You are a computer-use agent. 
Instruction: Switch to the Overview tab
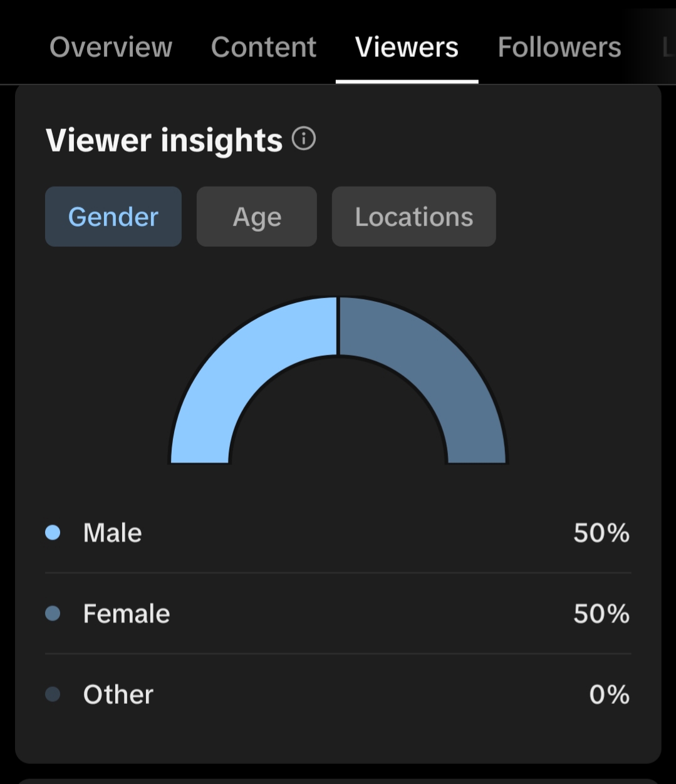point(111,47)
